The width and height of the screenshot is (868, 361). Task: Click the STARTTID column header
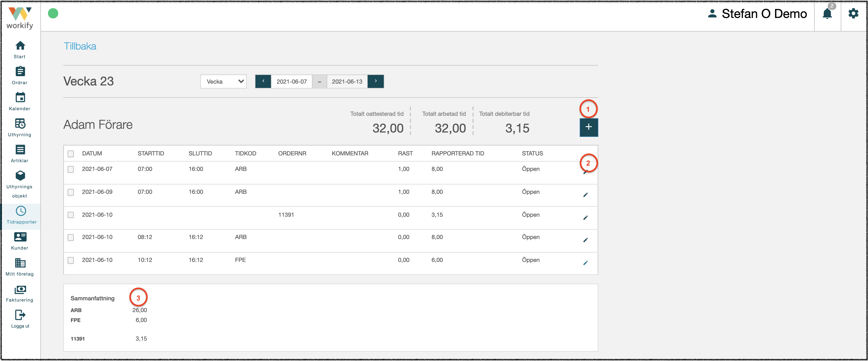[x=151, y=154]
